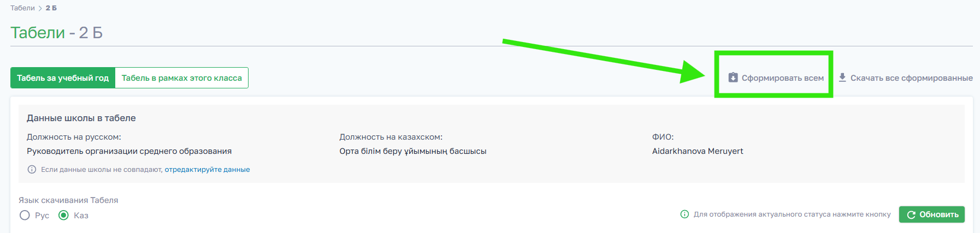
Task: Click the clipboard icon beside "Сформировать всем"
Action: pos(733,77)
